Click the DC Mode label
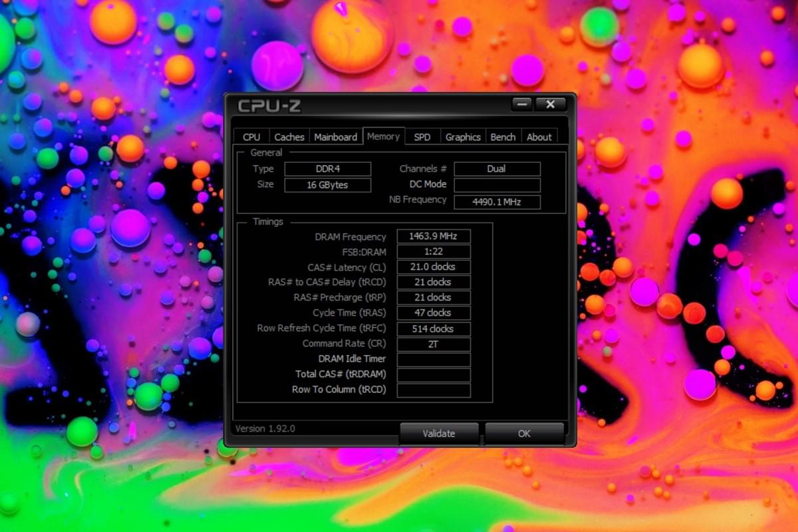This screenshot has width=798, height=532. (x=428, y=184)
